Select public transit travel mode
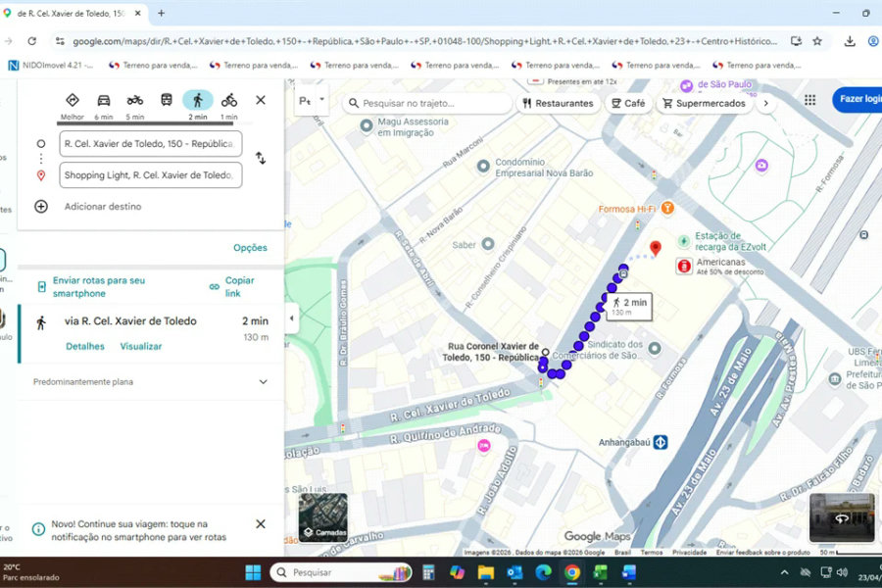The width and height of the screenshot is (882, 588). click(166, 100)
